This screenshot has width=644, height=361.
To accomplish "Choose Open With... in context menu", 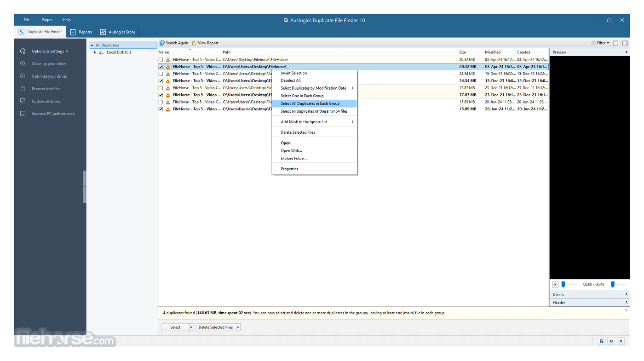I will (315, 150).
